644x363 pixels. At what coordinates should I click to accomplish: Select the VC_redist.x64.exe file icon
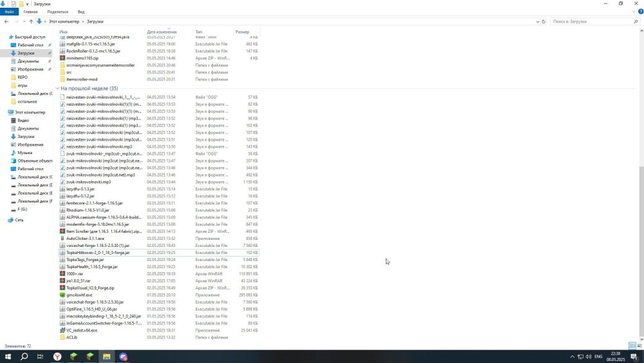62,330
